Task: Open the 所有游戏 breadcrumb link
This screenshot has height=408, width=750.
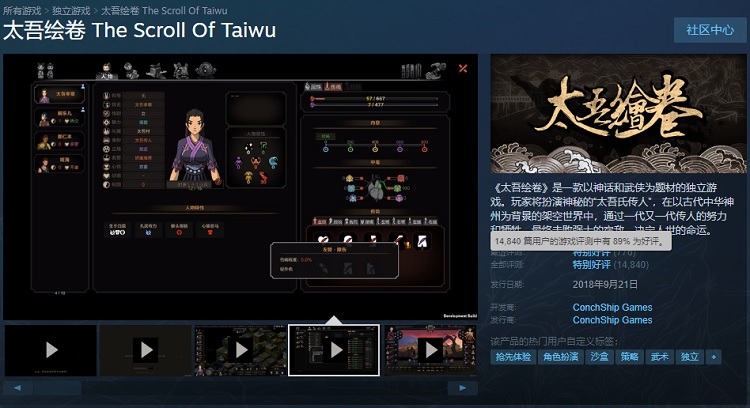Action: [22, 11]
